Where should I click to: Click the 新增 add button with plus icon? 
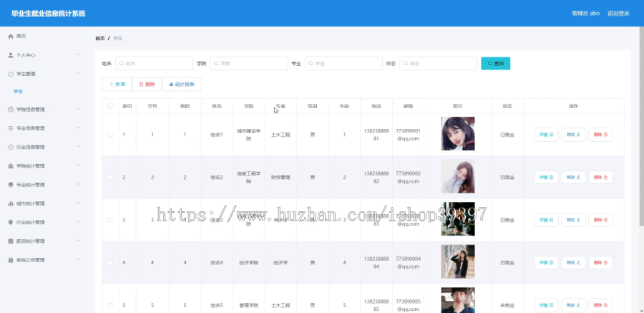point(117,85)
